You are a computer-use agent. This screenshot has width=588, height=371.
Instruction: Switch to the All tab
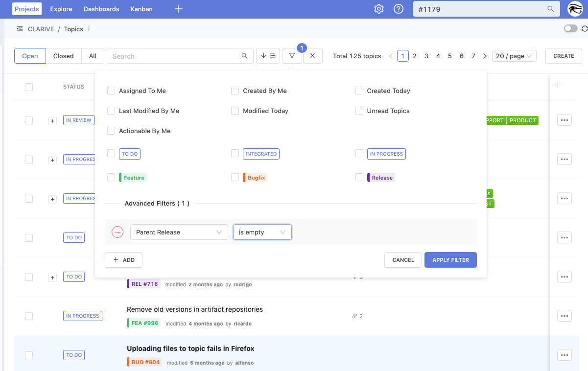[x=93, y=56]
